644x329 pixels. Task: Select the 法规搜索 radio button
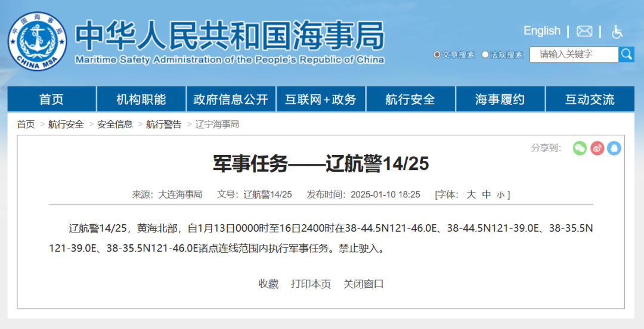(x=485, y=55)
